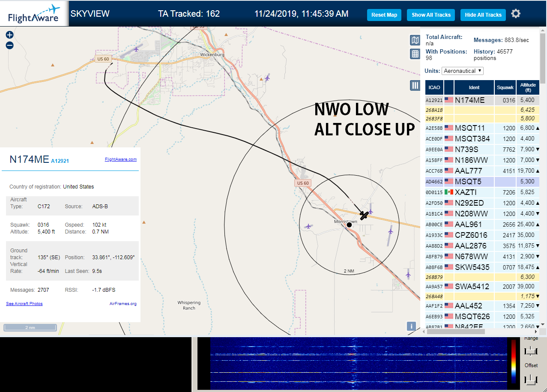The image size is (547, 392).
Task: Select the N678WW row
Action: click(482, 257)
